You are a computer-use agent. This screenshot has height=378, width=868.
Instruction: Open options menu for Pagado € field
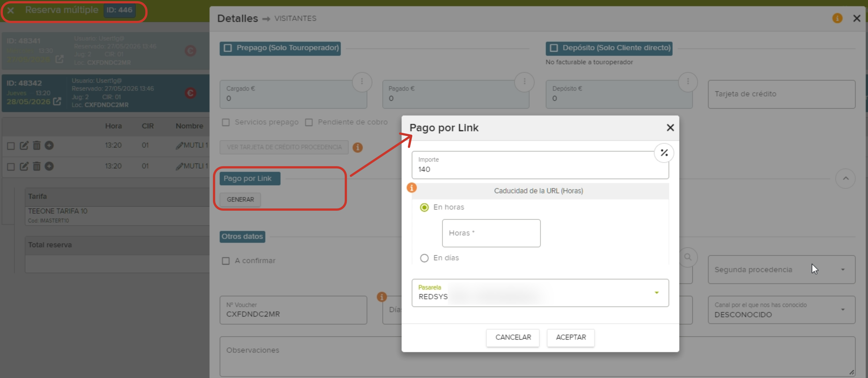point(524,81)
